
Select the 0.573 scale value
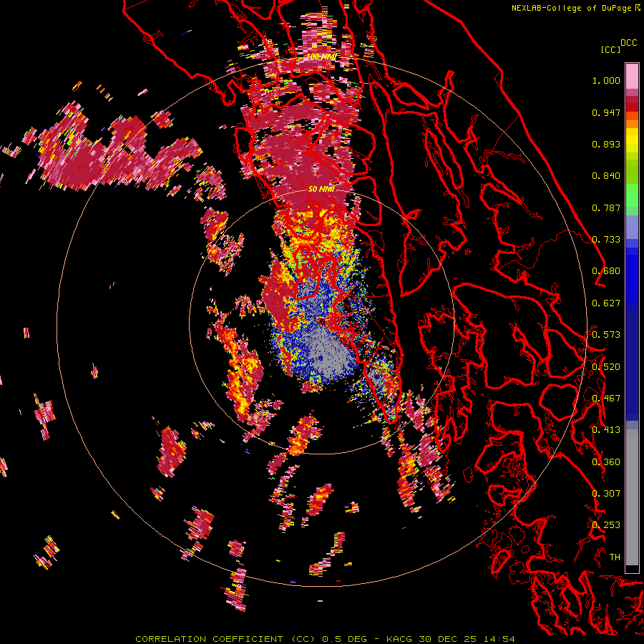pos(606,335)
